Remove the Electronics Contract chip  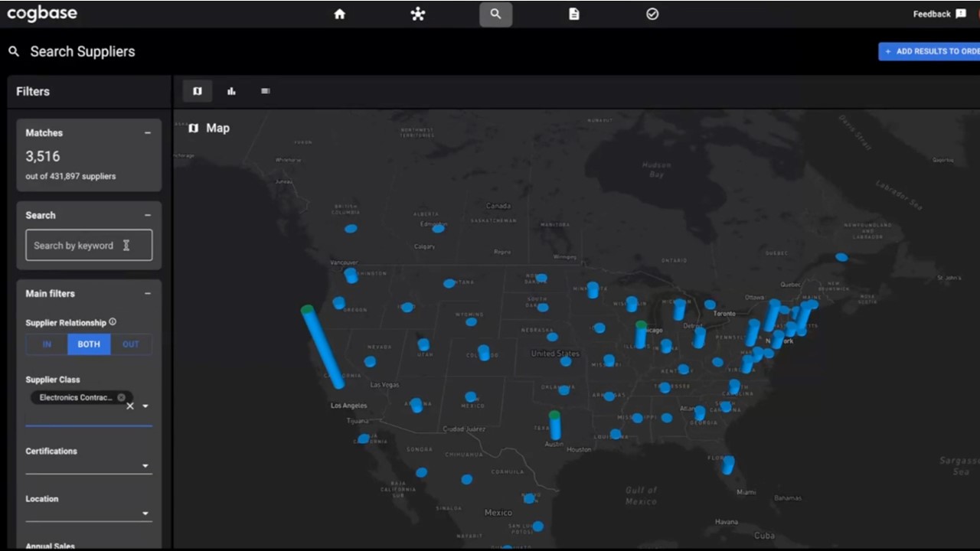tap(121, 397)
